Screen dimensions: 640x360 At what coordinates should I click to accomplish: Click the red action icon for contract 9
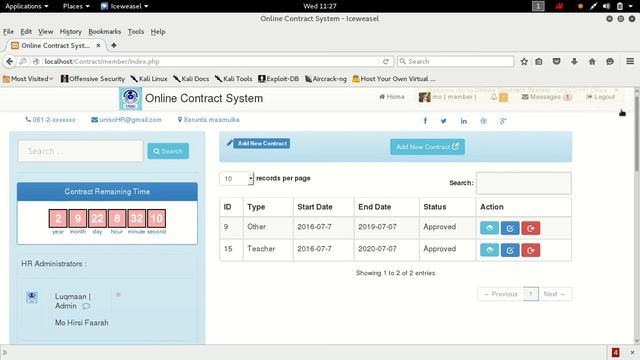tap(531, 228)
